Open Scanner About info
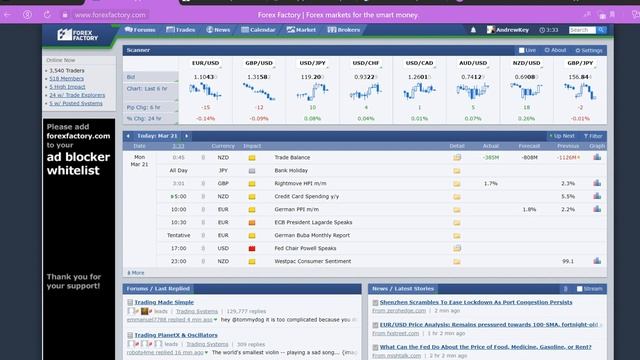The height and width of the screenshot is (360, 640). [x=556, y=50]
